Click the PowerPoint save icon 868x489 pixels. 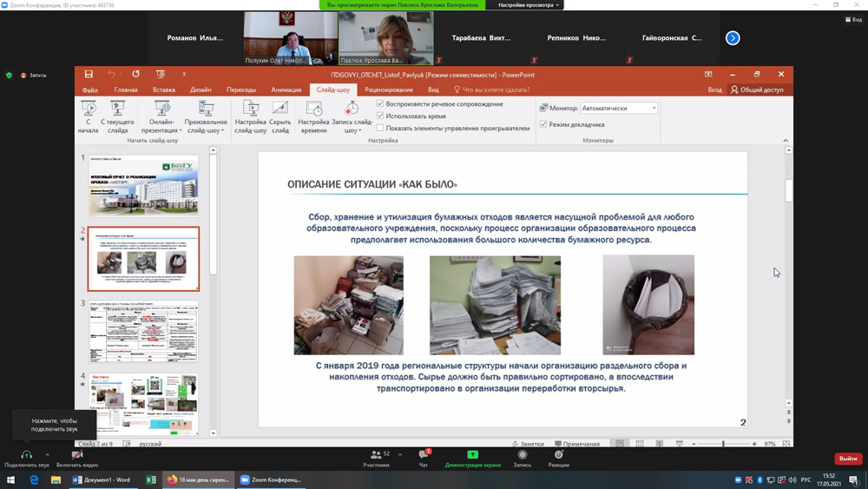(89, 75)
